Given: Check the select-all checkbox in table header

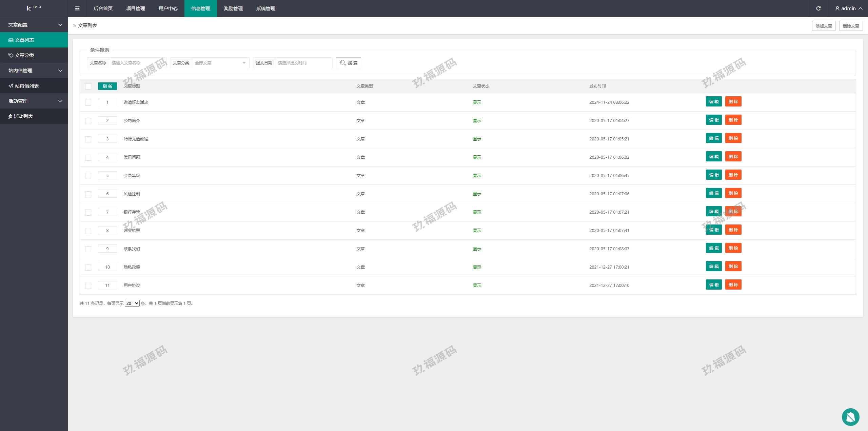Looking at the screenshot, I should [x=88, y=86].
